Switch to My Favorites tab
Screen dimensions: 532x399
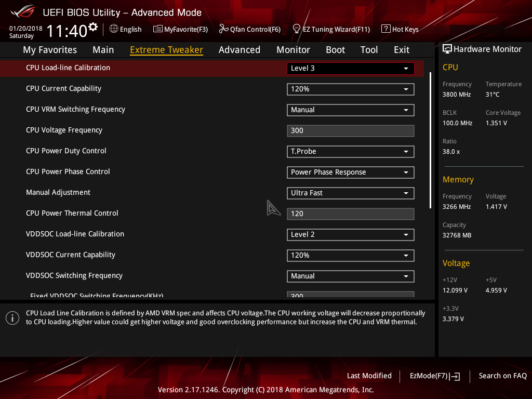pyautogui.click(x=50, y=50)
